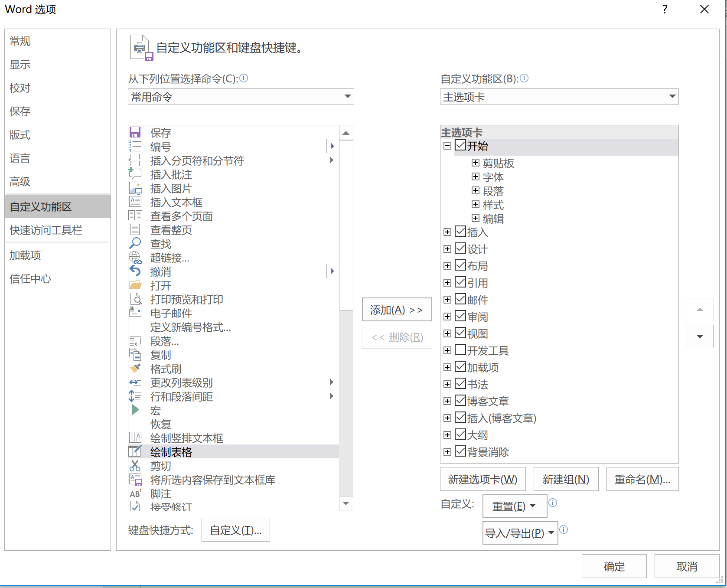Click the info icon beside 从下列位置选择命令
This screenshot has width=727, height=588.
pyautogui.click(x=244, y=78)
